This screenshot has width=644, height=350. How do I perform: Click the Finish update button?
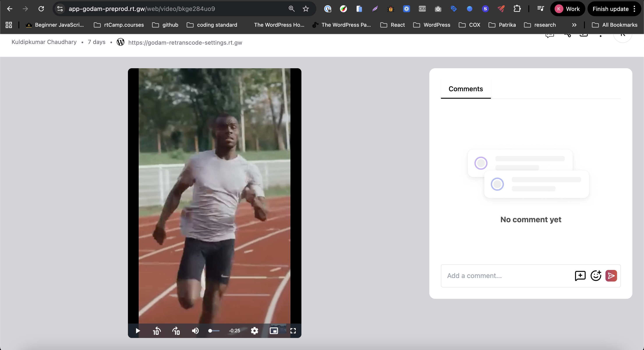(610, 9)
